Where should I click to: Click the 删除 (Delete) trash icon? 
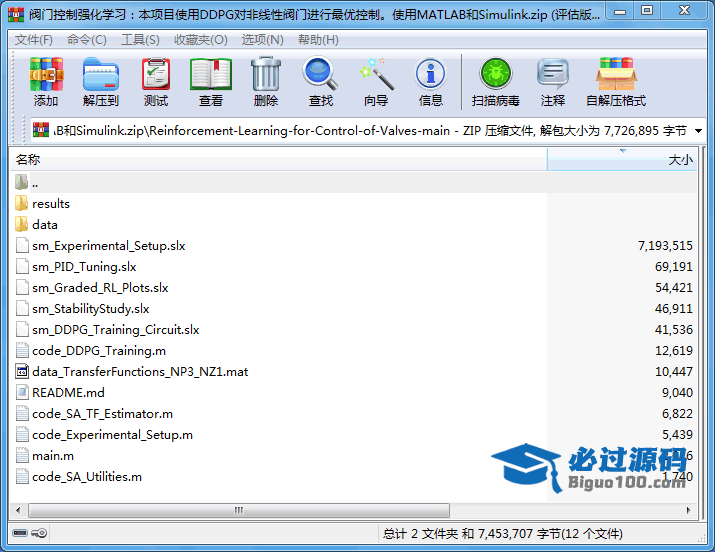point(266,74)
